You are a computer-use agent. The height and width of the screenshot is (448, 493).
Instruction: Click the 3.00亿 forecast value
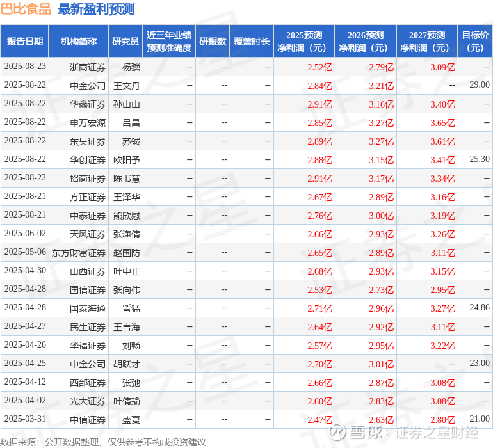pyautogui.click(x=381, y=215)
